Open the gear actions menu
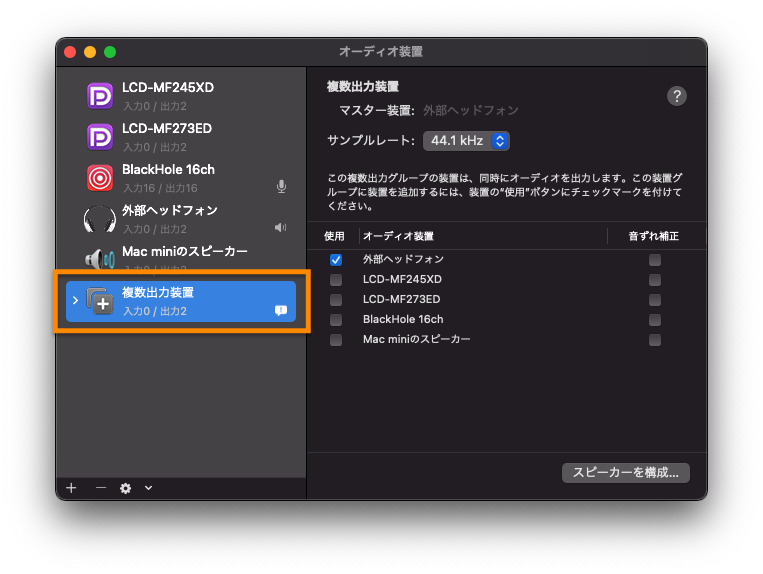763x574 pixels. (x=126, y=488)
